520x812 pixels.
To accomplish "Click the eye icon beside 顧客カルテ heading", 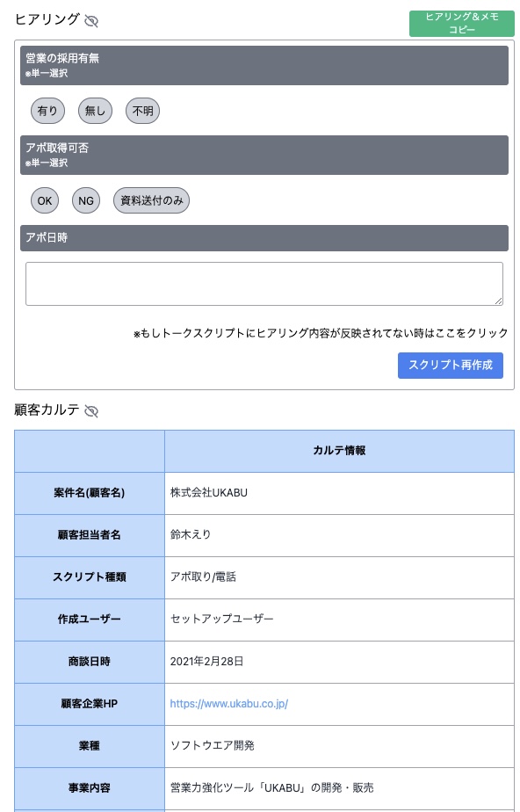I will tap(90, 410).
